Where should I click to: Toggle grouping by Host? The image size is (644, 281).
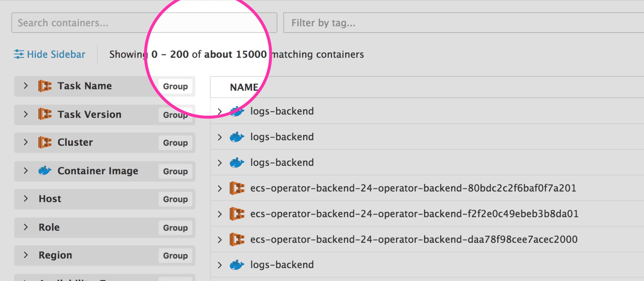175,199
